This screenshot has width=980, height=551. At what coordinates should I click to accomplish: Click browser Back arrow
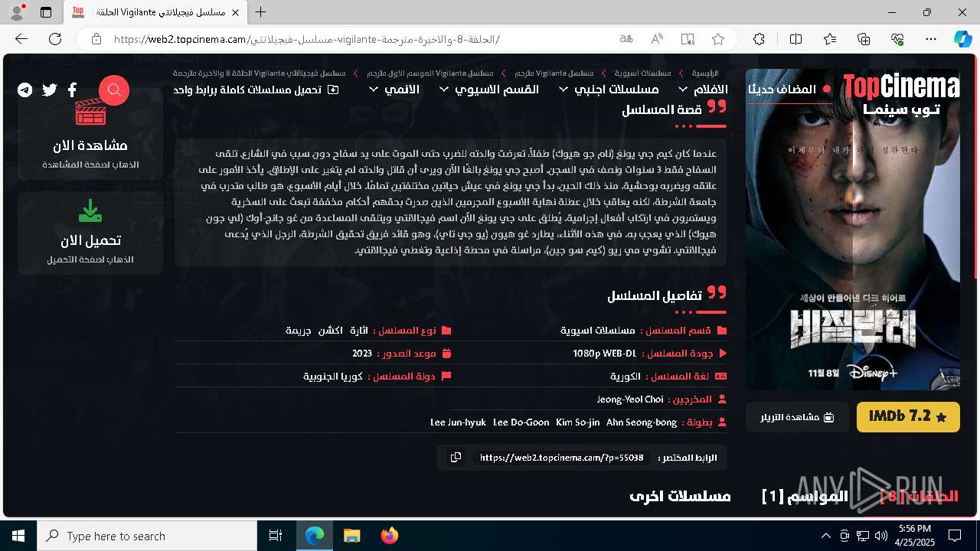(x=21, y=39)
